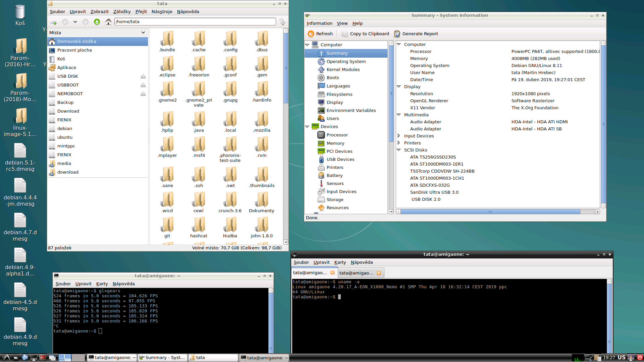The width and height of the screenshot is (644, 362).
Task: Click the /home/tata location field
Action: 195,22
